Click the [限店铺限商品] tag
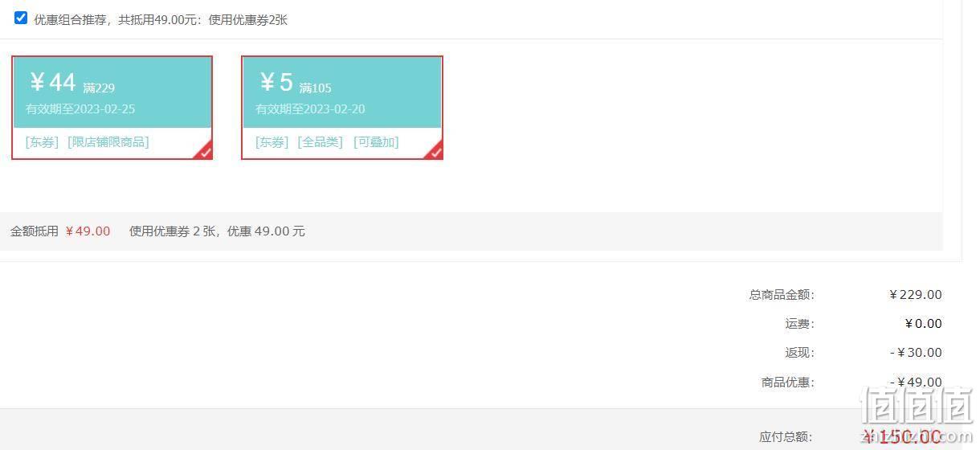This screenshot has width=980, height=450. (108, 142)
